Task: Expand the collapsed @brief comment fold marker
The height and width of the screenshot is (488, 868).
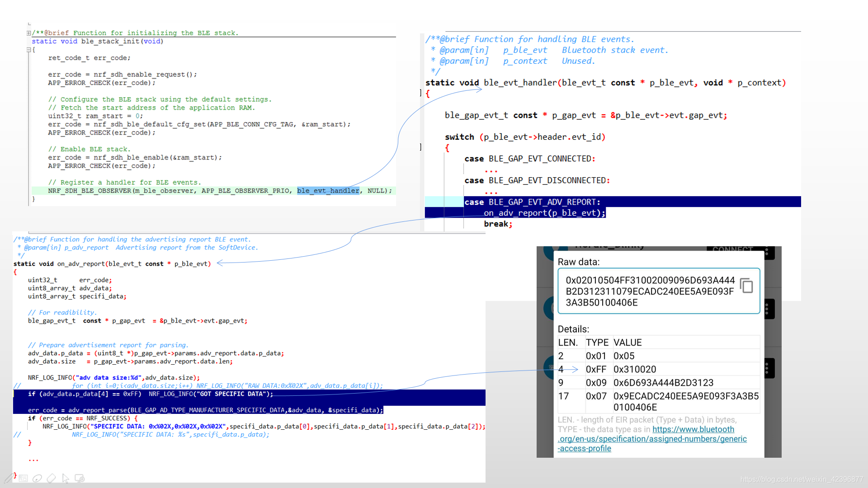Action: click(28, 33)
